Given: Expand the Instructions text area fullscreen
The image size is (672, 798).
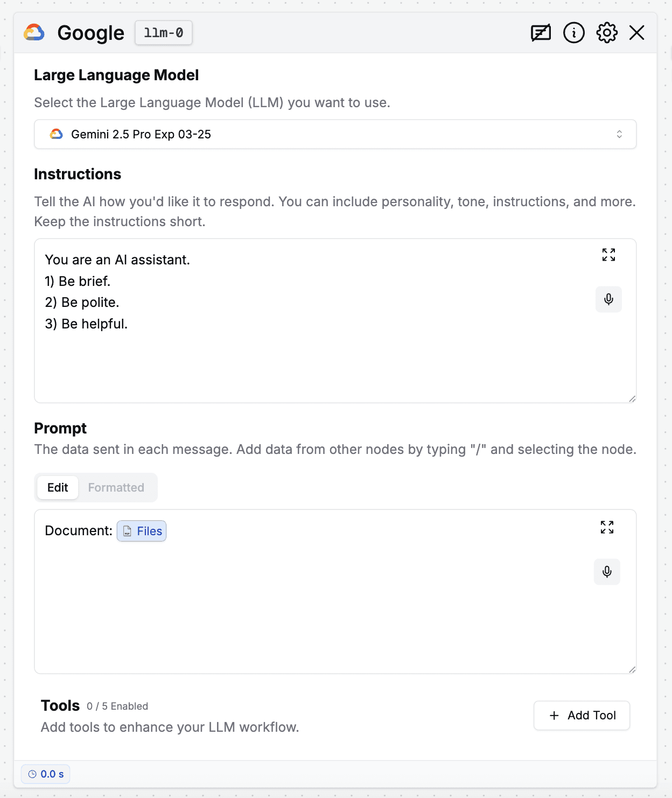Looking at the screenshot, I should click(608, 255).
